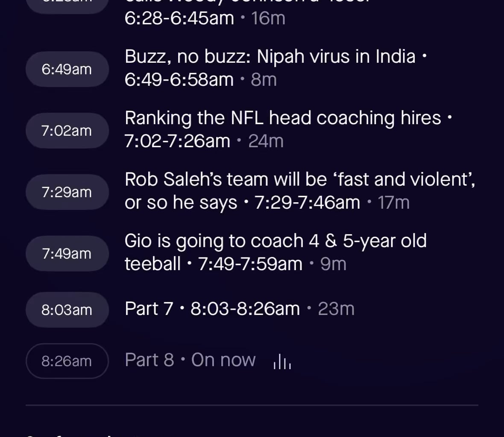Tap the 16m duration label

(268, 18)
